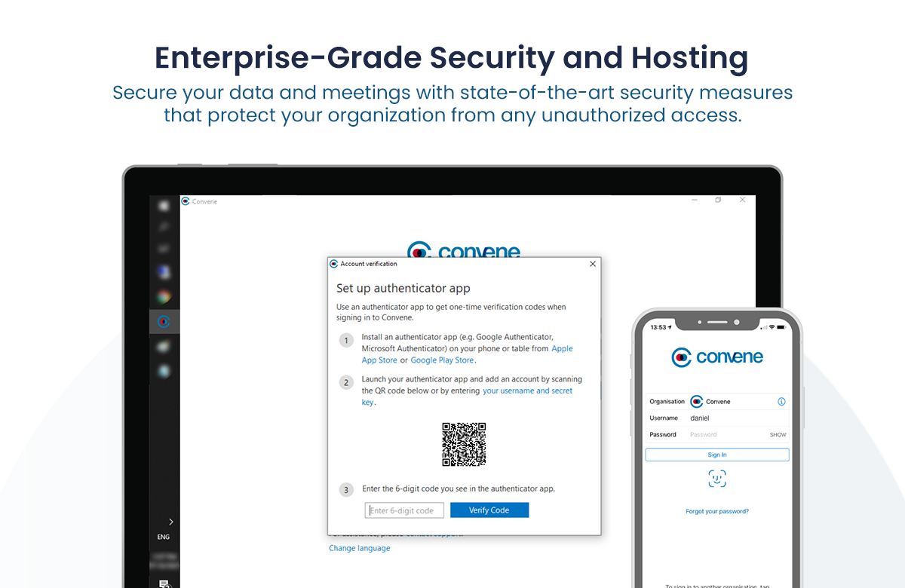
Task: Click inside the Enter 6-digit code field
Action: [x=403, y=510]
